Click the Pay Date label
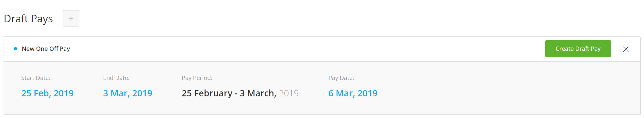This screenshot has height=118, width=644. pyautogui.click(x=341, y=78)
